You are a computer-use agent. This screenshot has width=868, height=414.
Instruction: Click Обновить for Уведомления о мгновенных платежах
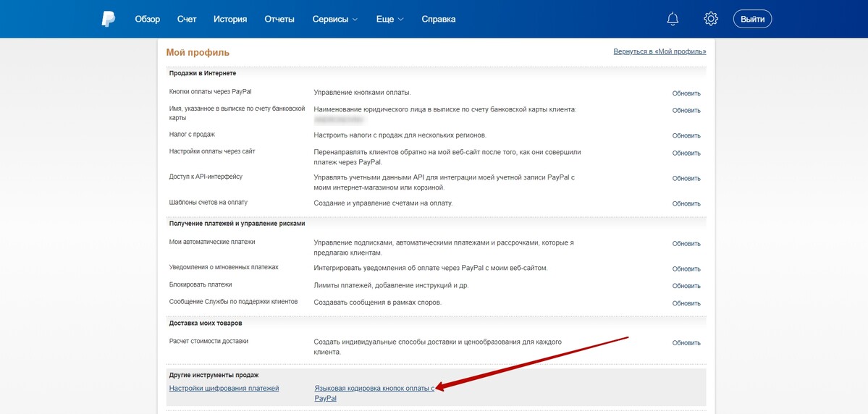(x=686, y=269)
